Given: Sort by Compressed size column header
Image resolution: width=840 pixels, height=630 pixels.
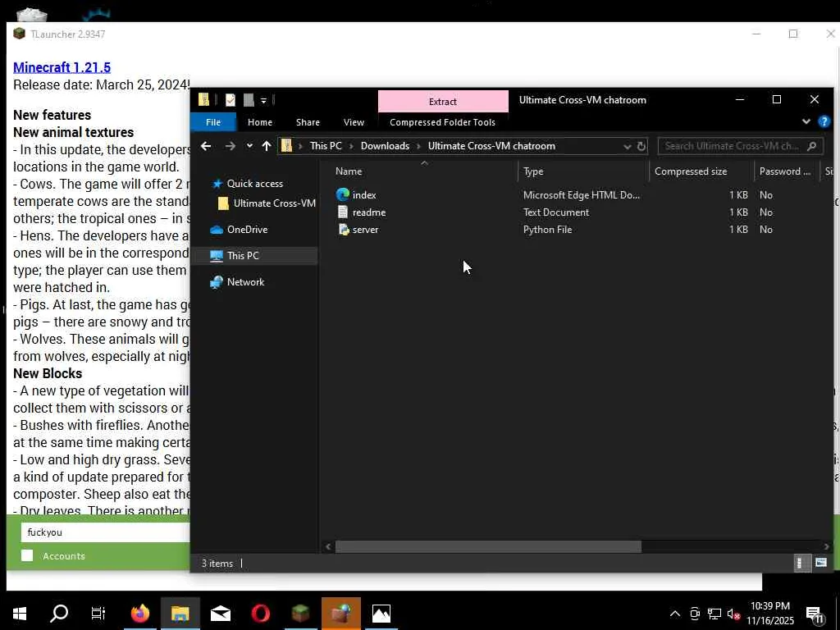Looking at the screenshot, I should coord(691,171).
